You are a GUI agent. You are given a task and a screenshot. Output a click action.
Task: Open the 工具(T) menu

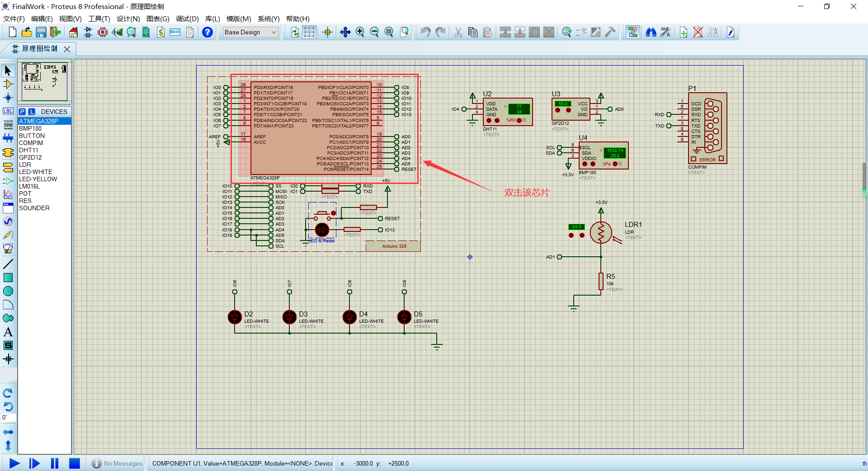[x=99, y=19]
